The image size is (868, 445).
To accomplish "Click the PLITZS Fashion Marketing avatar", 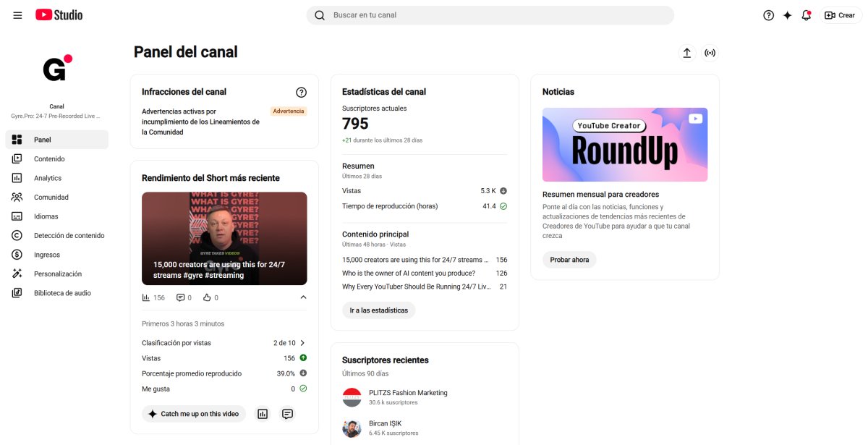I will (x=352, y=397).
